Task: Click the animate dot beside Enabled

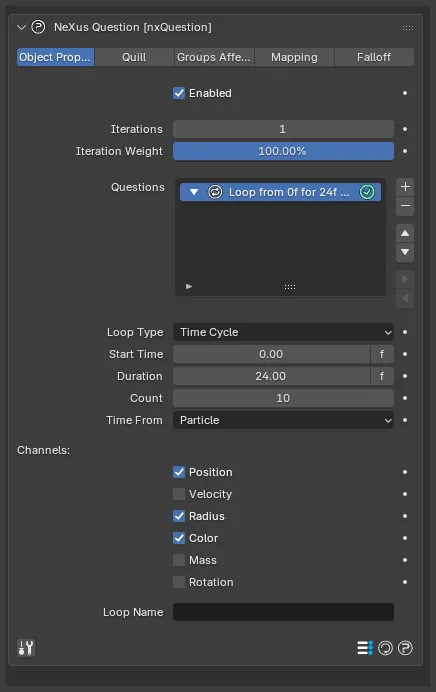Action: pyautogui.click(x=405, y=93)
